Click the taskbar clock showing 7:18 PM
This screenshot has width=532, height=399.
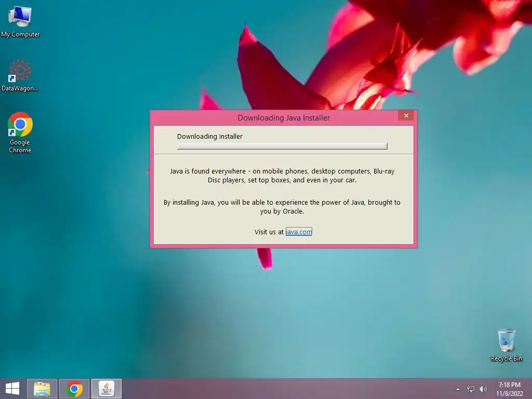click(x=510, y=389)
